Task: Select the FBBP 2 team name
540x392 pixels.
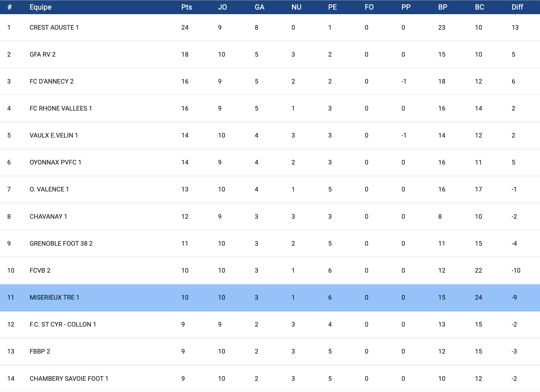Action: (x=40, y=351)
